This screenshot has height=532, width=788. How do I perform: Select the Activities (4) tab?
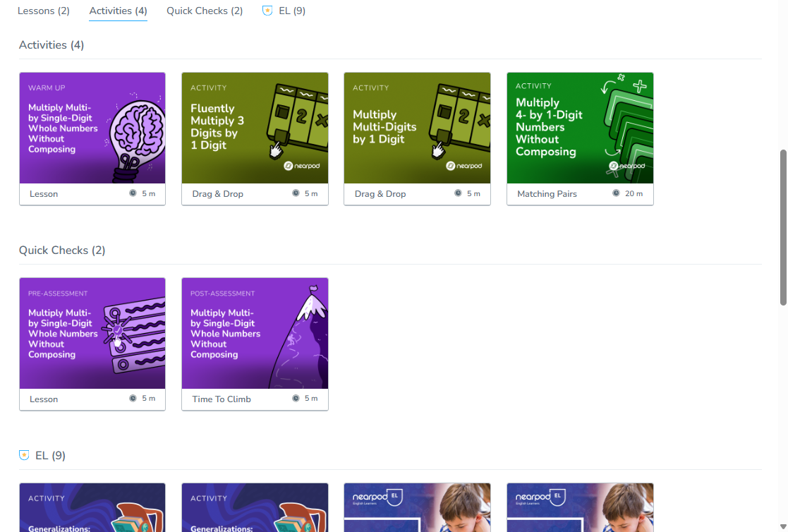click(x=117, y=11)
